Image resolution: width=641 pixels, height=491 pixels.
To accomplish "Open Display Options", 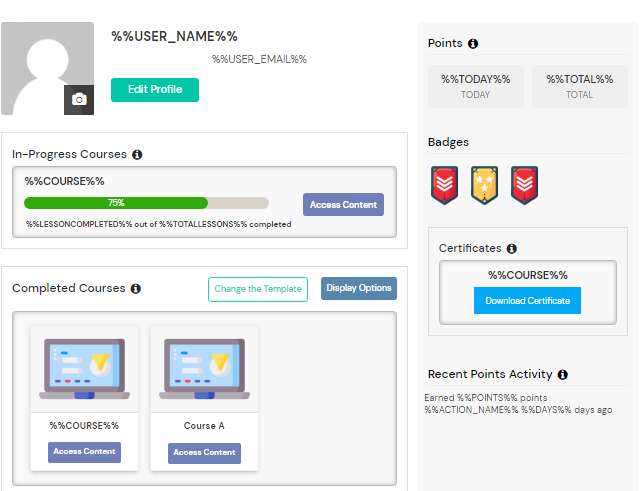I will (x=359, y=289).
